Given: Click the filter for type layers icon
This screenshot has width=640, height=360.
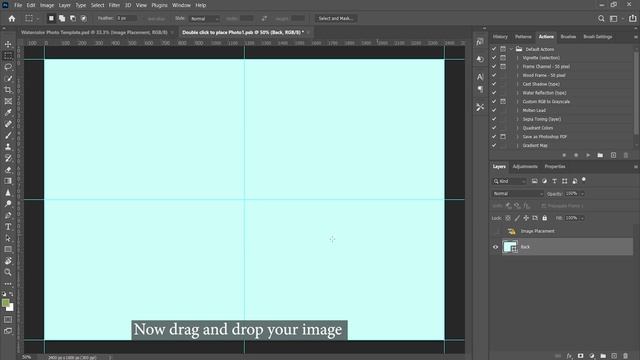Looking at the screenshot, I should coord(554,181).
